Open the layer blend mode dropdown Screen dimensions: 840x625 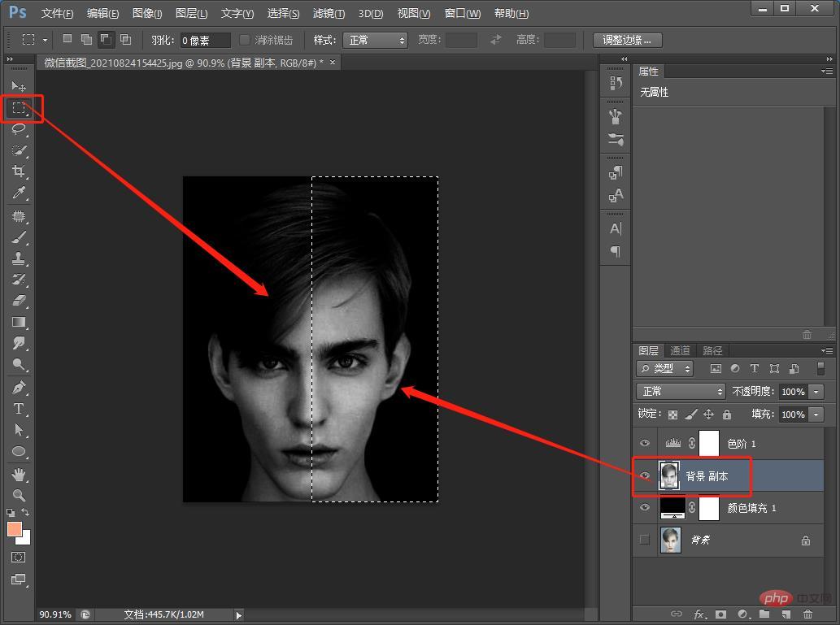point(681,392)
